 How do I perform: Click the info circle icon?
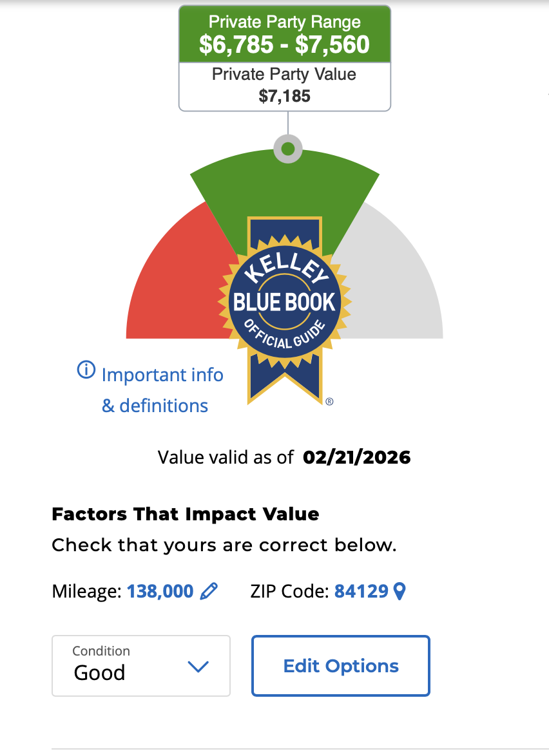point(86,370)
